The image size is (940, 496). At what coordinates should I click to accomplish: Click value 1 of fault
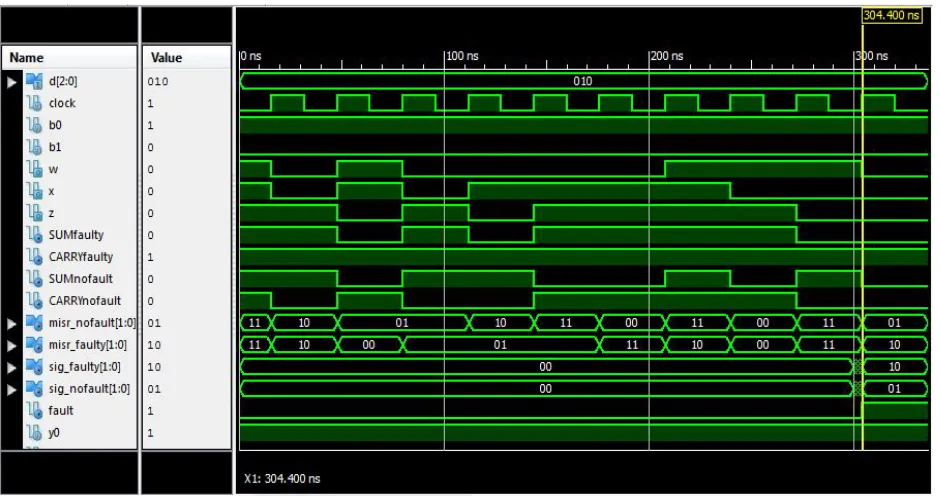[150, 411]
